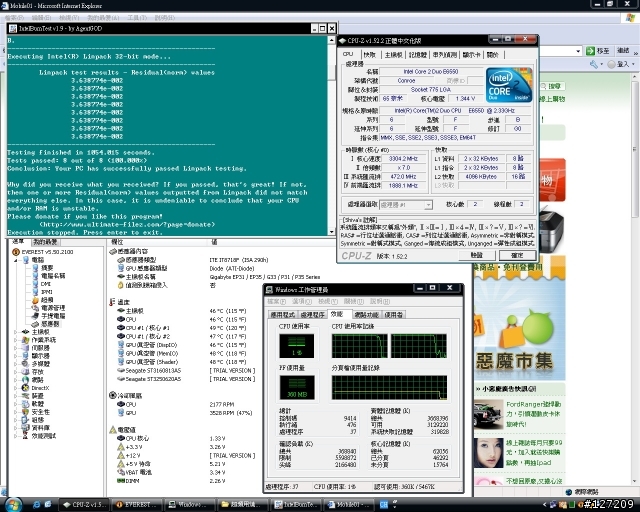Click the EVEREST taskbar button
The image size is (640, 512).
(137, 505)
